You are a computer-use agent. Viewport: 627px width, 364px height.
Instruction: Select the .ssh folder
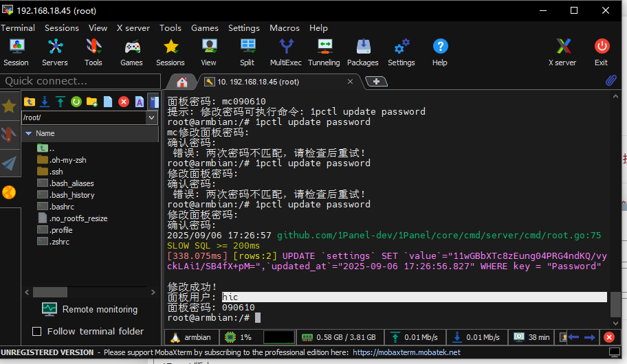(50, 172)
